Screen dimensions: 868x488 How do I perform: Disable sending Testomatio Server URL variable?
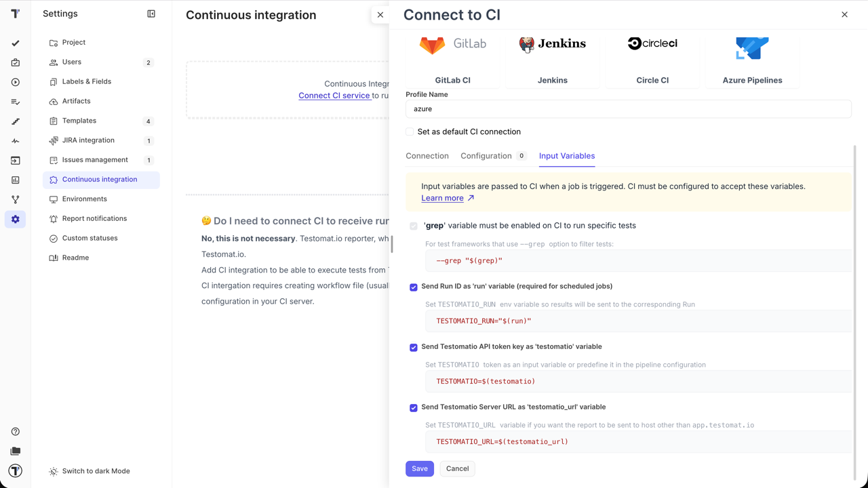pos(413,407)
